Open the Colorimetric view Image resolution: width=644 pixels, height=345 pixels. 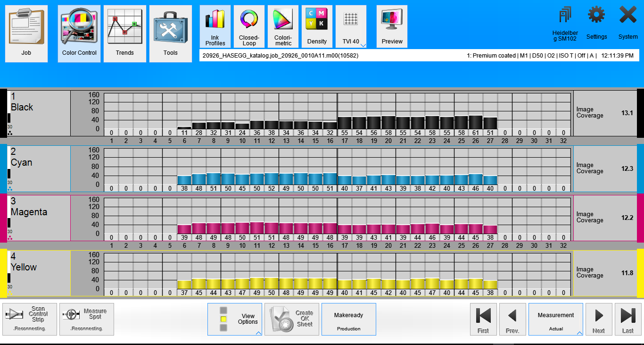(283, 27)
